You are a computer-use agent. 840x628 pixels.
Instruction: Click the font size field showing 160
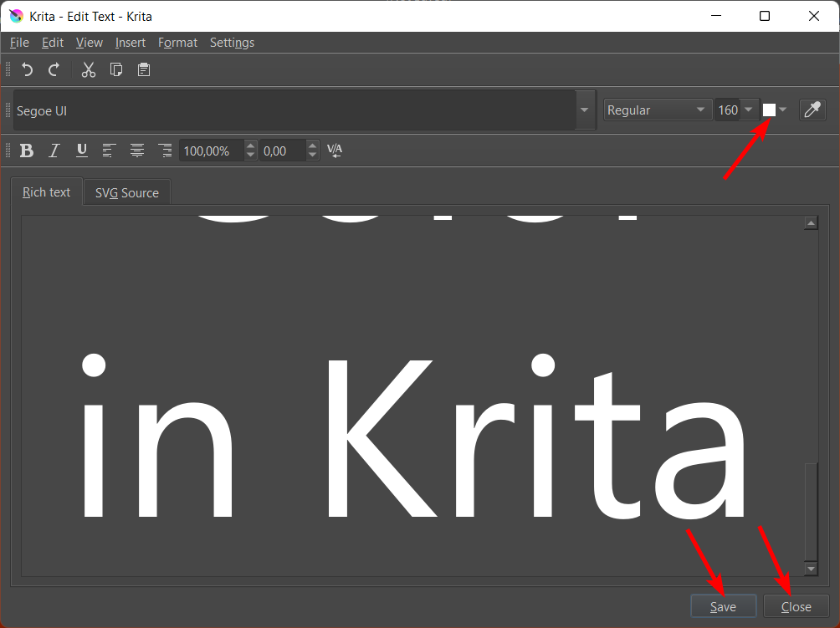[728, 110]
